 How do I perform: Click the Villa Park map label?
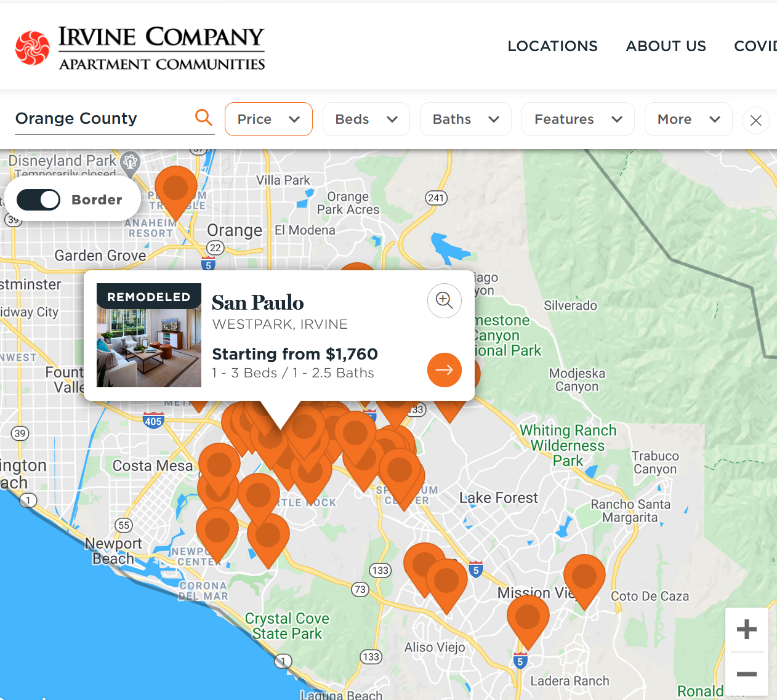[x=283, y=180]
